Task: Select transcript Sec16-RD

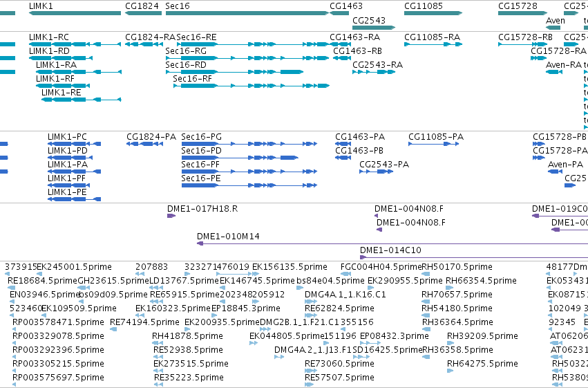Action: 186,65
